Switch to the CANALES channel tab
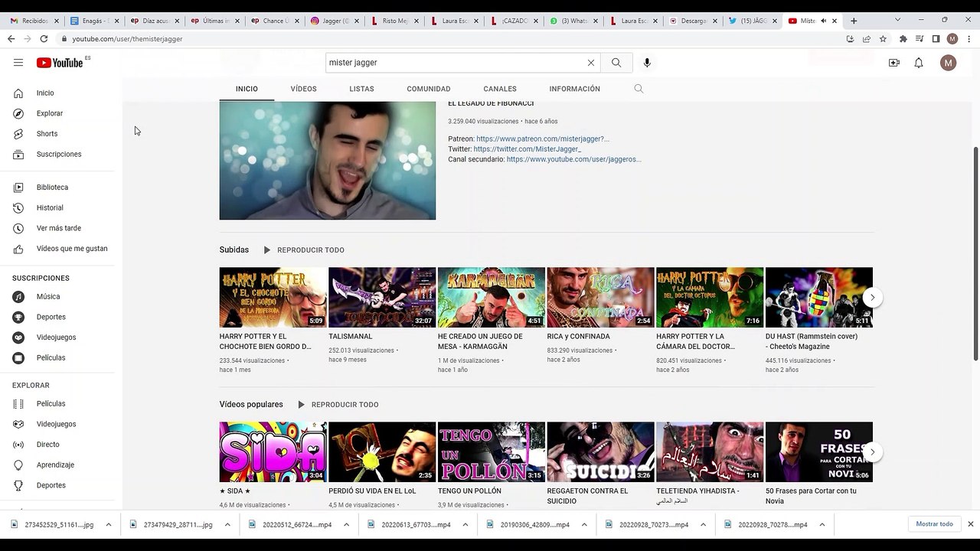 pyautogui.click(x=500, y=89)
